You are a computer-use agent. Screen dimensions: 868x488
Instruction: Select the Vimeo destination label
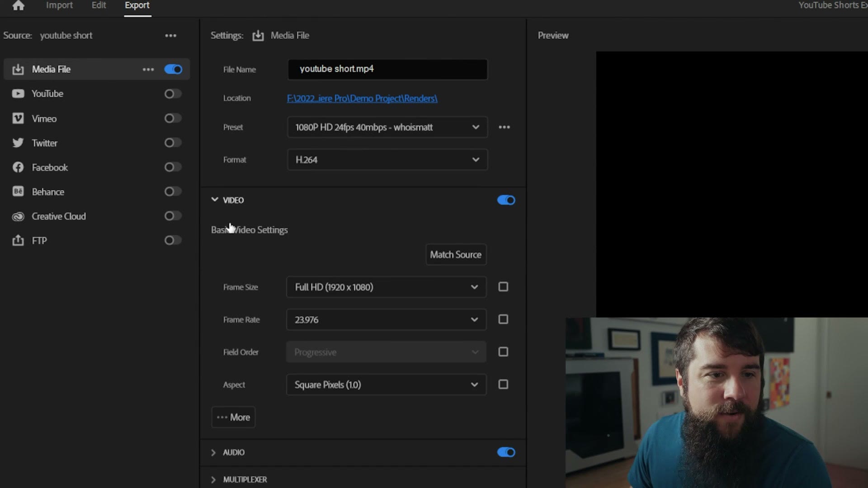pyautogui.click(x=44, y=118)
